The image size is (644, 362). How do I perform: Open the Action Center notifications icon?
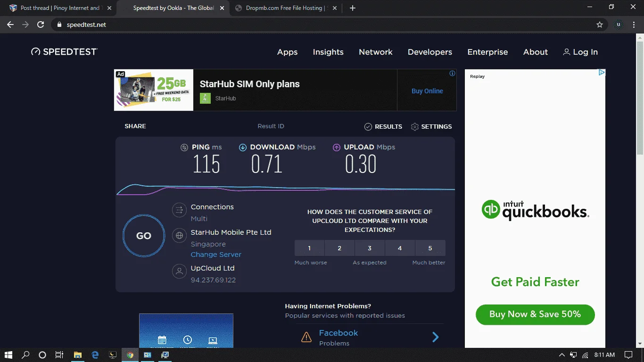(628, 355)
